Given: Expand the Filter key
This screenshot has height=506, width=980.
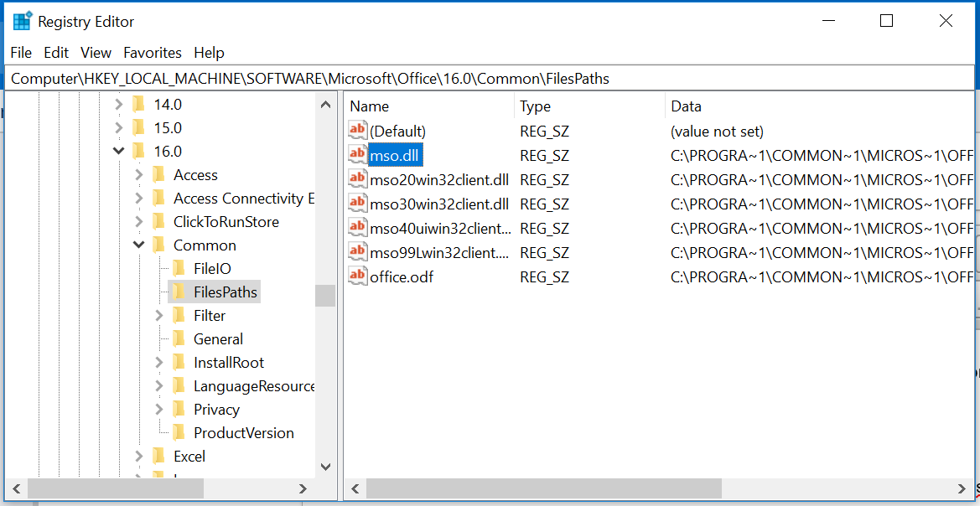Looking at the screenshot, I should [160, 315].
